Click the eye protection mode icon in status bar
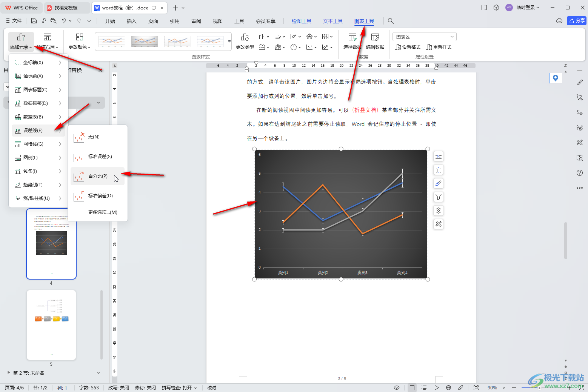588x392 pixels. click(397, 388)
